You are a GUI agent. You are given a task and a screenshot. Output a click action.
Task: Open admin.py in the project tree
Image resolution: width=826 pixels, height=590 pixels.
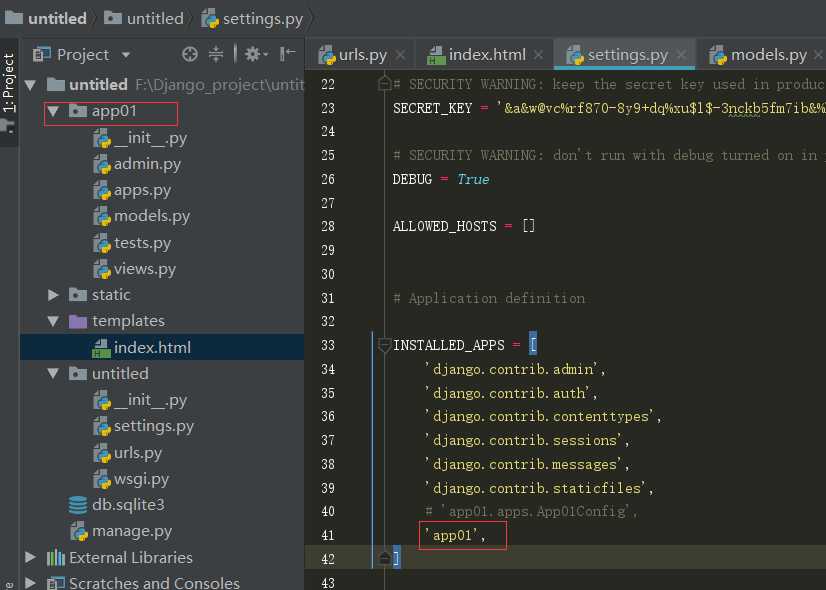pos(137,164)
